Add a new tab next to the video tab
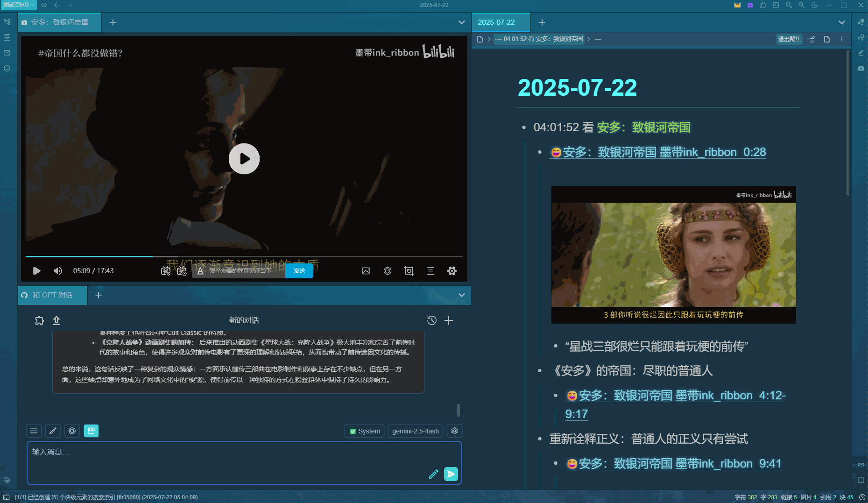This screenshot has width=868, height=503. 113,22
